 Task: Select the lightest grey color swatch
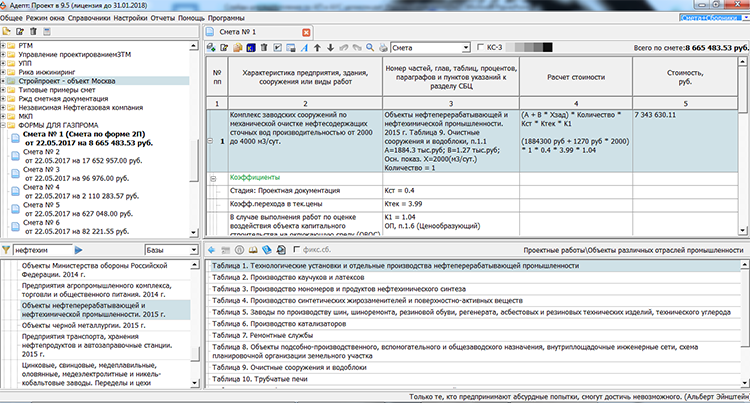coord(510,47)
